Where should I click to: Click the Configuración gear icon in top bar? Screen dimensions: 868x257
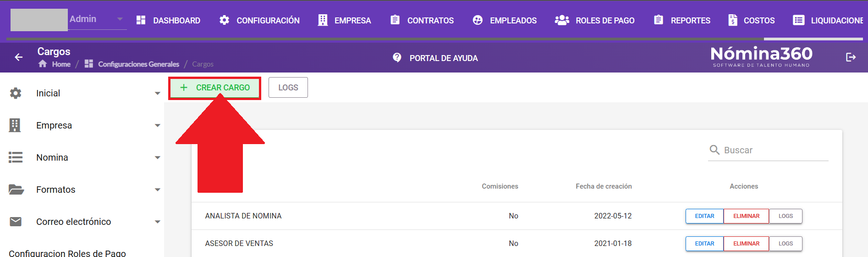(224, 20)
